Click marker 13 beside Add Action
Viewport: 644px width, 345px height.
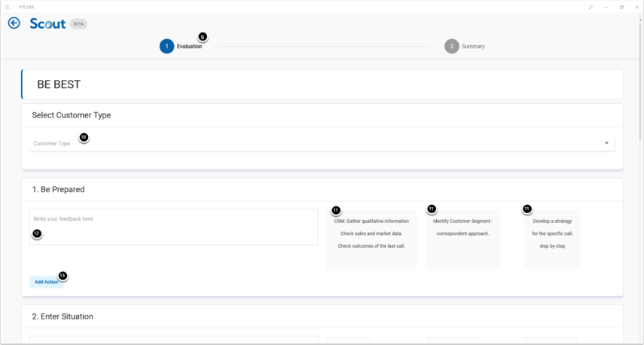click(63, 276)
